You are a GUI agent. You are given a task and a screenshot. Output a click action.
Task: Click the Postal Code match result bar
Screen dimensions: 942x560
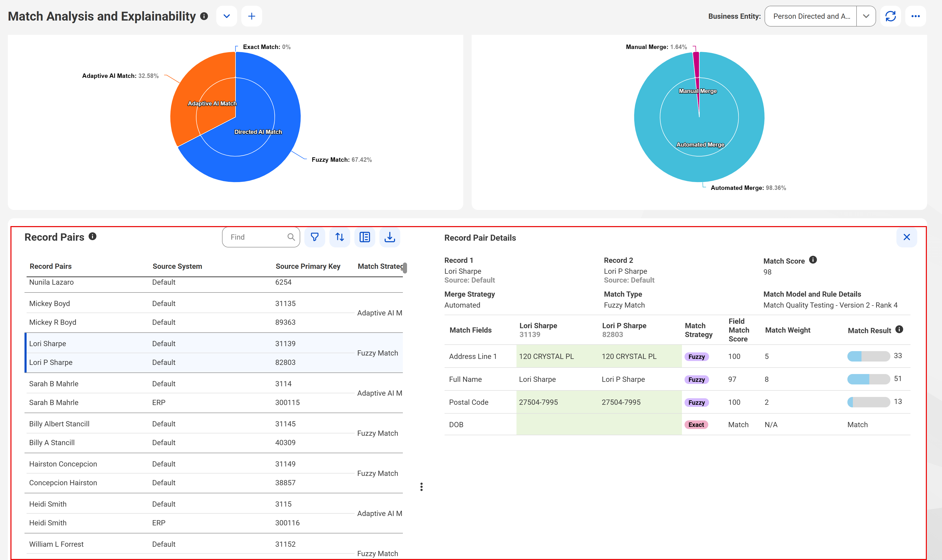pos(869,402)
